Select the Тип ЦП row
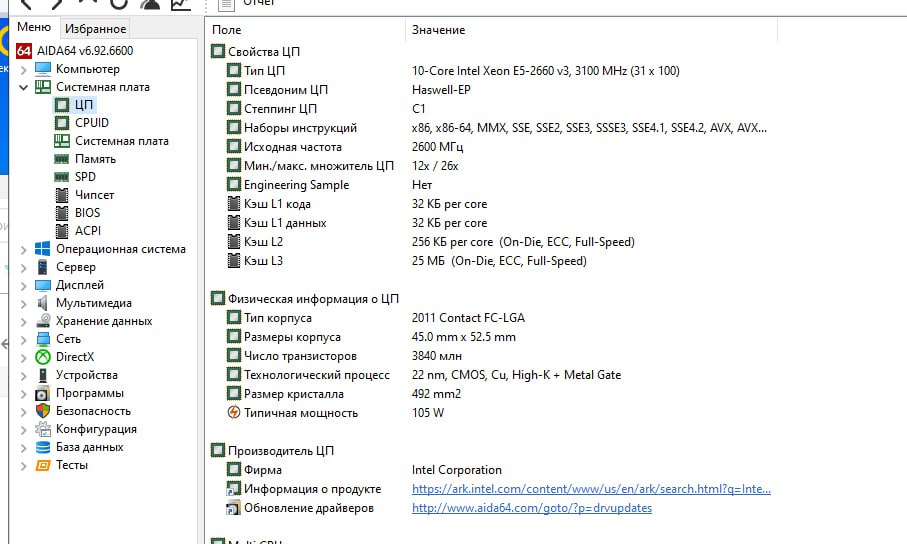907x544 pixels. [264, 71]
